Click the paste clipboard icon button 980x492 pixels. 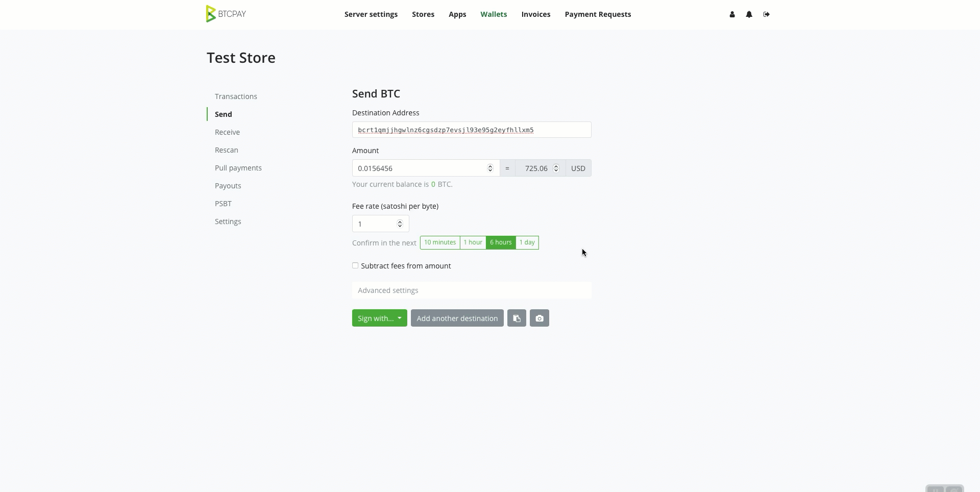pos(517,318)
